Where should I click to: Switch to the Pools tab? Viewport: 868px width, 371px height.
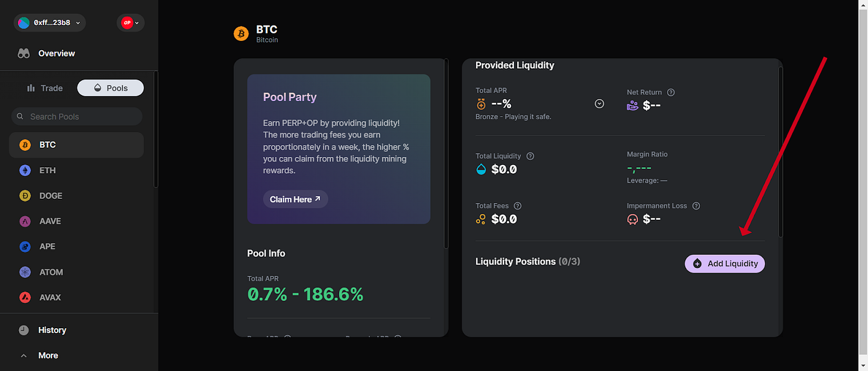(110, 87)
